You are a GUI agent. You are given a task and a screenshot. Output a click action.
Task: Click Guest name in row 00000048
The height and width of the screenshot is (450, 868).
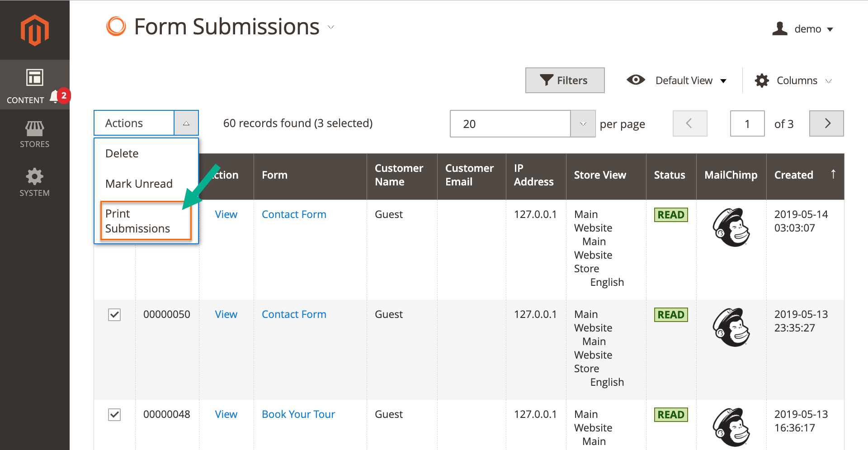389,414
